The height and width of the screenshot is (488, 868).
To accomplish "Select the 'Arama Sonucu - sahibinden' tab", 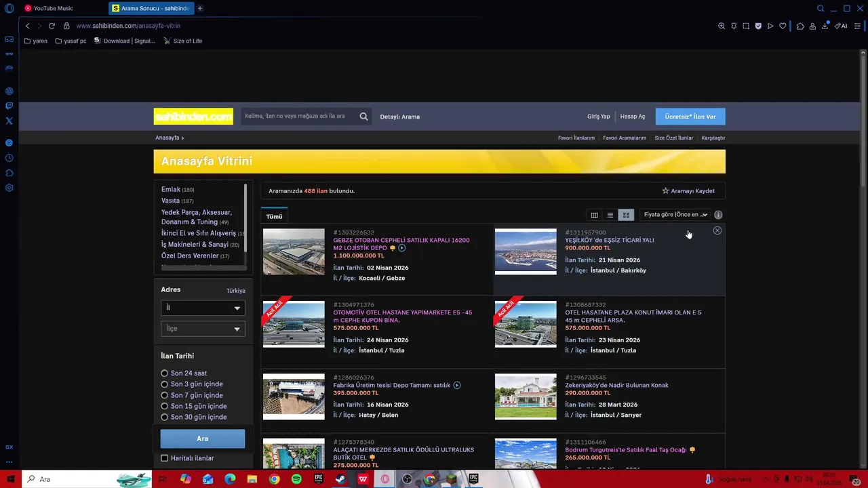I will pos(151,8).
